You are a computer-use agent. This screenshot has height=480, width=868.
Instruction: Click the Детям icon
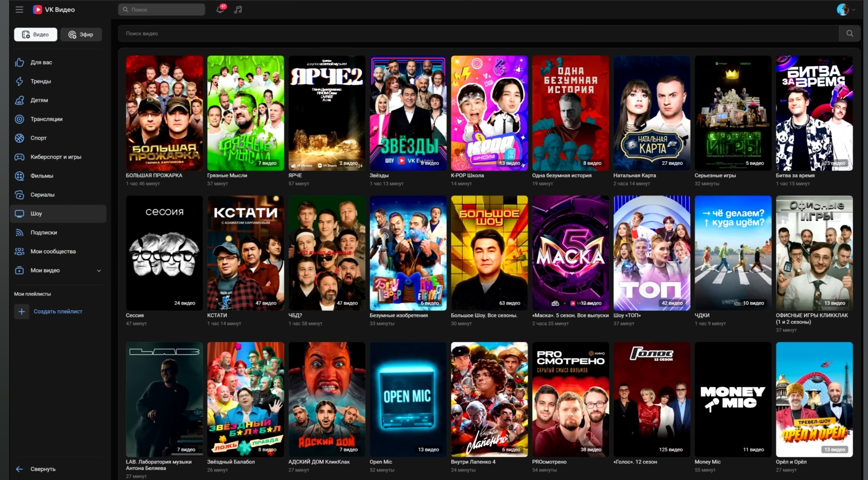[19, 100]
